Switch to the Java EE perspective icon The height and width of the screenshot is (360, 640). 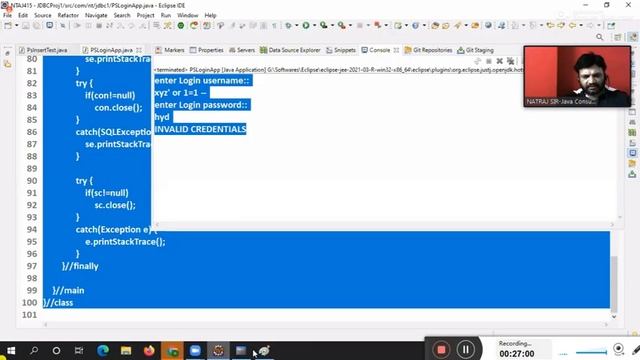click(633, 37)
